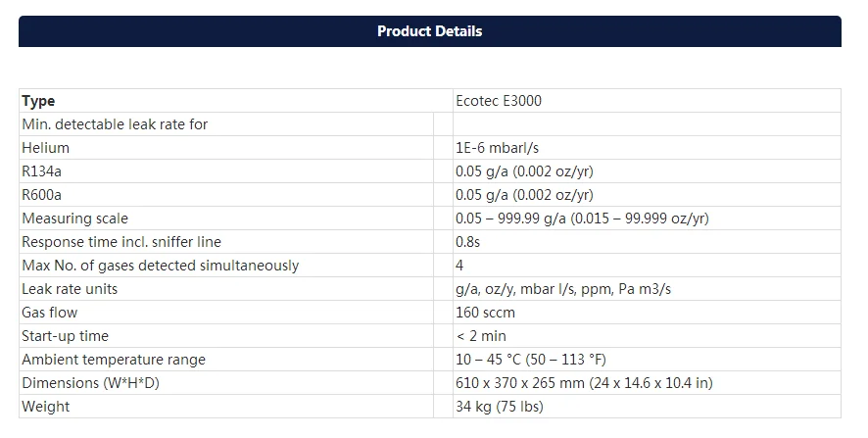Click the Measuring scale label
This screenshot has width=868, height=438.
tap(74, 219)
